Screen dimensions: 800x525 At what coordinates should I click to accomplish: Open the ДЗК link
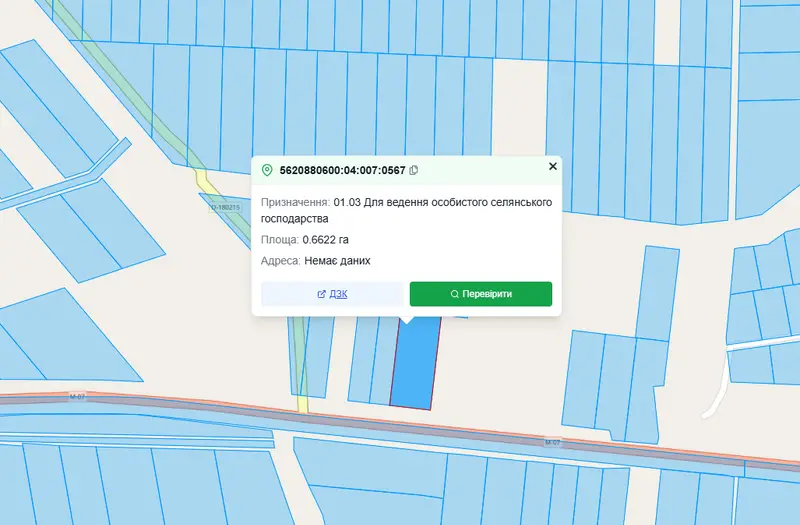pyautogui.click(x=332, y=294)
